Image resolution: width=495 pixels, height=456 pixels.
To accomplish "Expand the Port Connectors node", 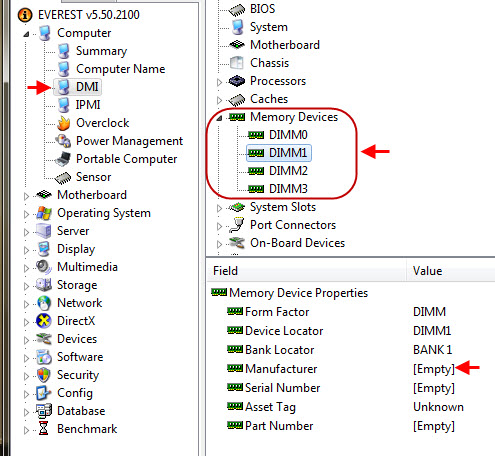I will (x=219, y=226).
